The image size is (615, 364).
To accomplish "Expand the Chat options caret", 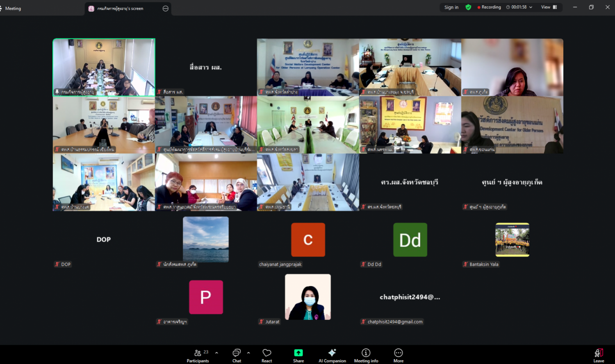I will point(248,353).
